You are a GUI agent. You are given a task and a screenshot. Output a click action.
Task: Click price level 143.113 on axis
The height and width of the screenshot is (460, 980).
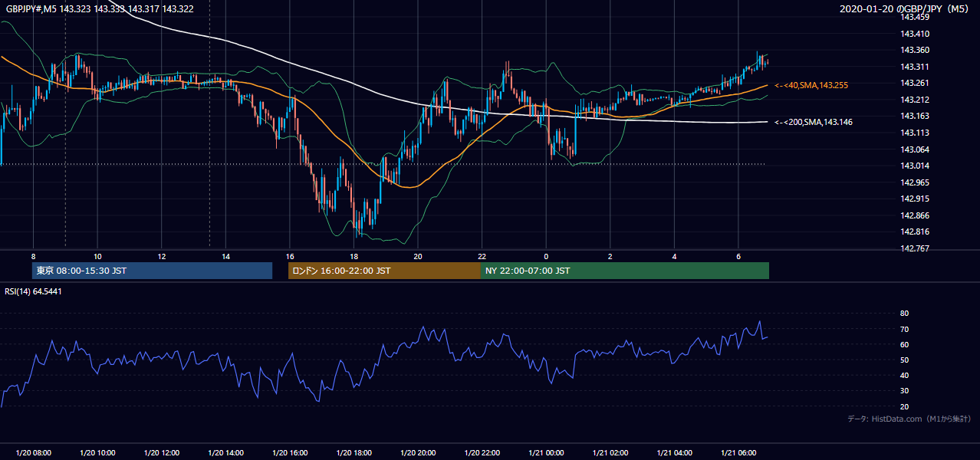(915, 133)
